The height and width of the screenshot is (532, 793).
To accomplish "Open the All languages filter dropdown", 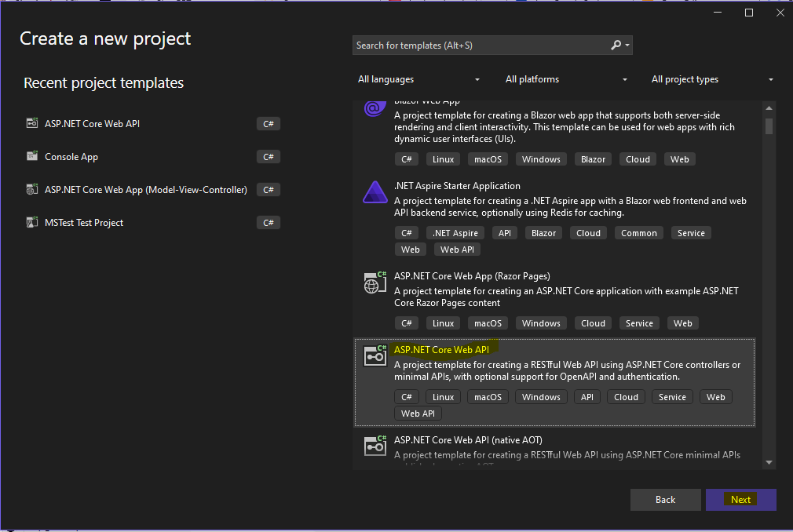I will (x=418, y=79).
